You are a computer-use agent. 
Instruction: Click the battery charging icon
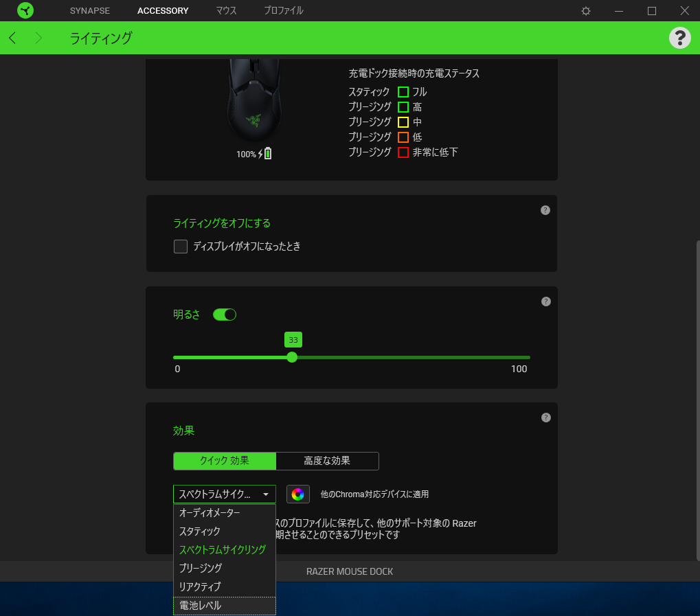tap(264, 154)
